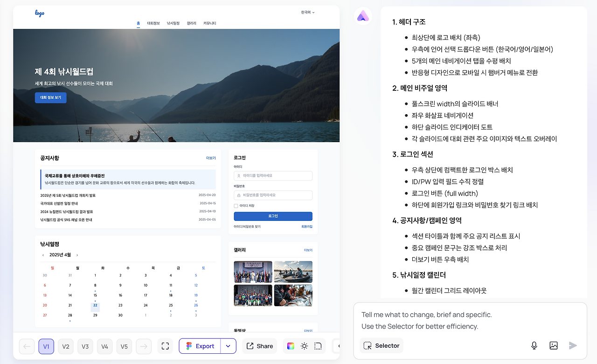Viewport: 597px width, 364px height.
Task: Select the dashed selection area icon
Action: pyautogui.click(x=318, y=346)
